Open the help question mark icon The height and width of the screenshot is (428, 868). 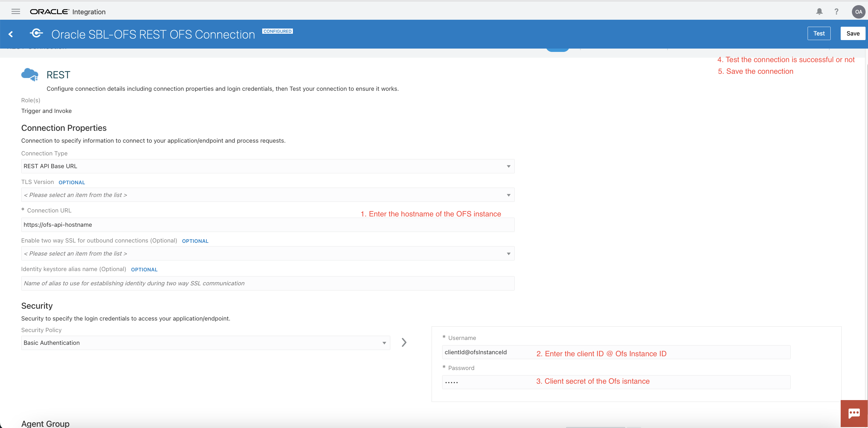pos(836,12)
